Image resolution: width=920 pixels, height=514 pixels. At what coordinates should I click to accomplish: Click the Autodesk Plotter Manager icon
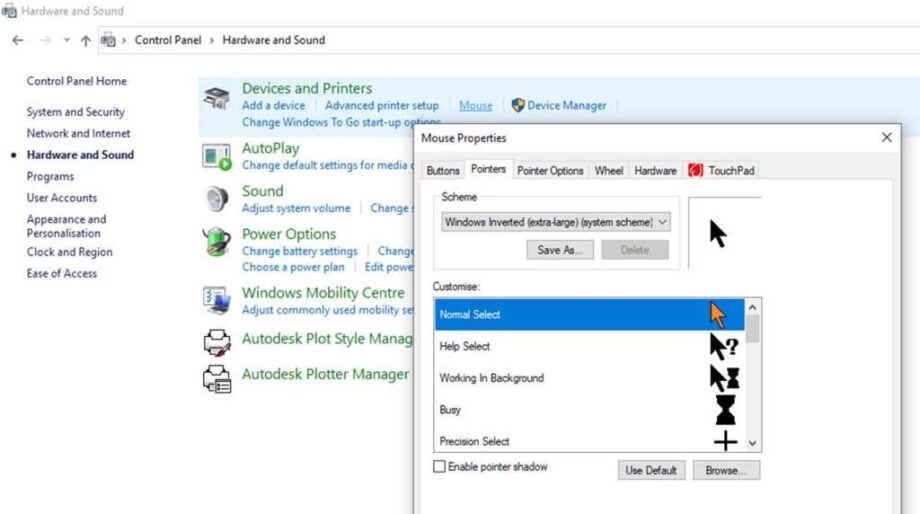(217, 377)
